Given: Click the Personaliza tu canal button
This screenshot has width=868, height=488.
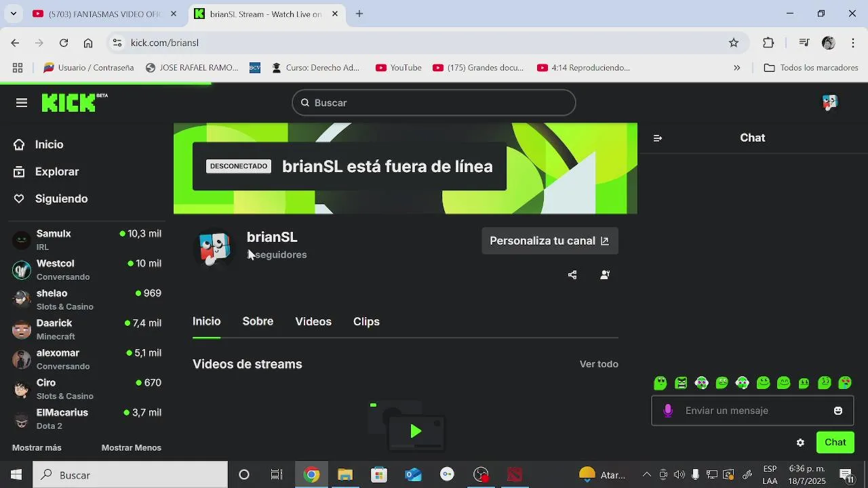Looking at the screenshot, I should 550,241.
